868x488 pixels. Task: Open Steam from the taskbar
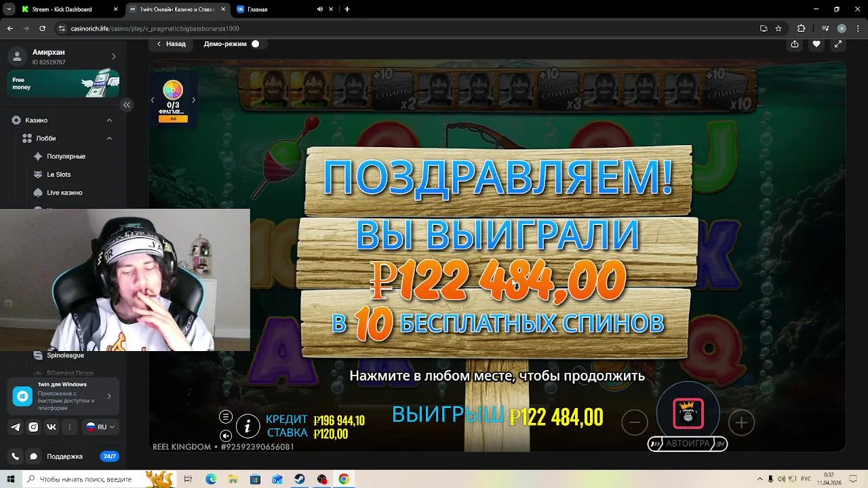coord(300,479)
